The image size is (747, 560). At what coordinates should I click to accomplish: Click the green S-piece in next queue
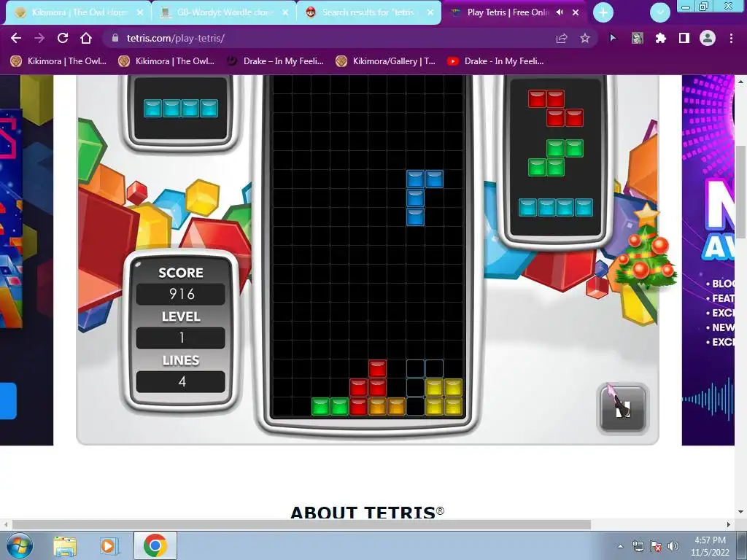[555, 157]
